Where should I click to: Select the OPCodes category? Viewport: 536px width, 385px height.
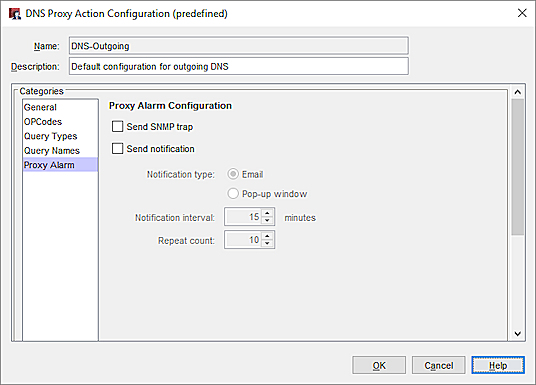pyautogui.click(x=60, y=122)
